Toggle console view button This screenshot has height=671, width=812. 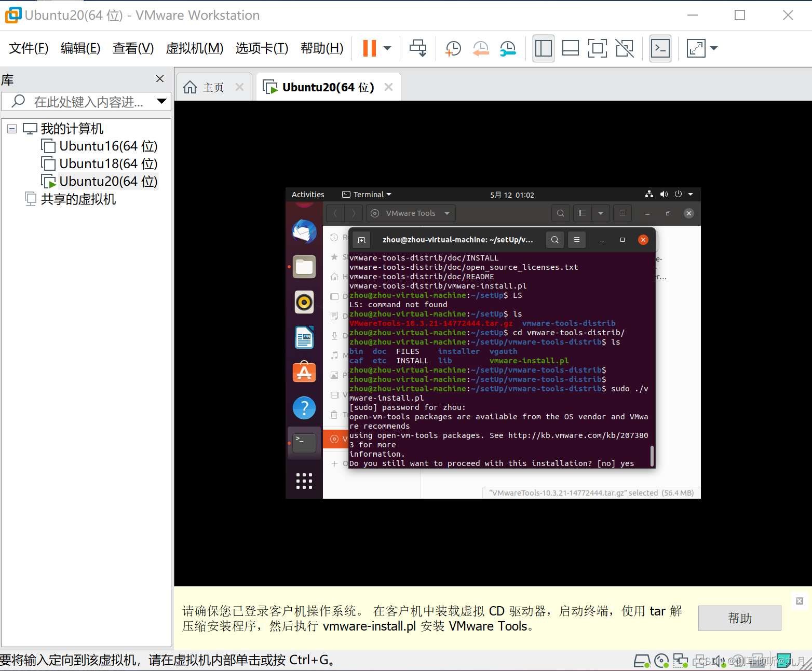coord(660,48)
